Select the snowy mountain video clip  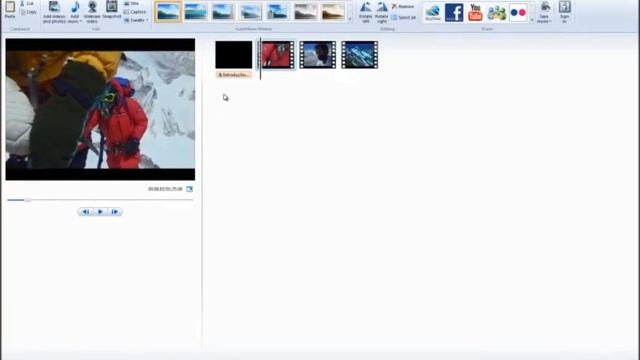(x=360, y=55)
